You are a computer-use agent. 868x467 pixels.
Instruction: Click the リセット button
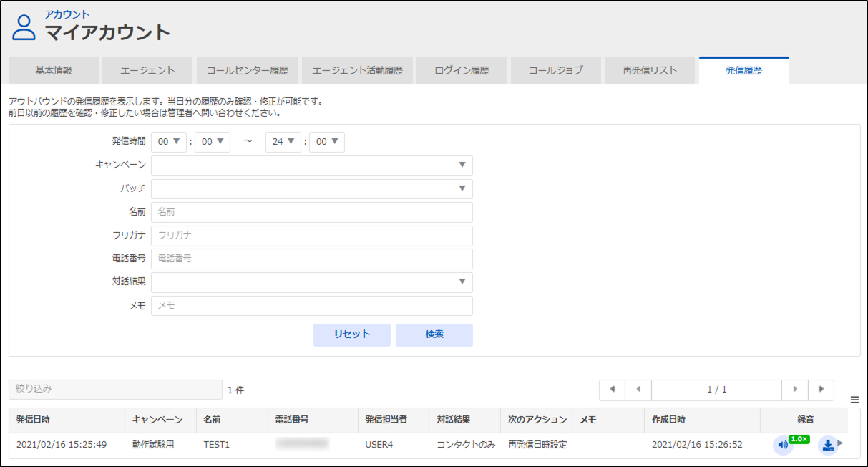coord(352,334)
